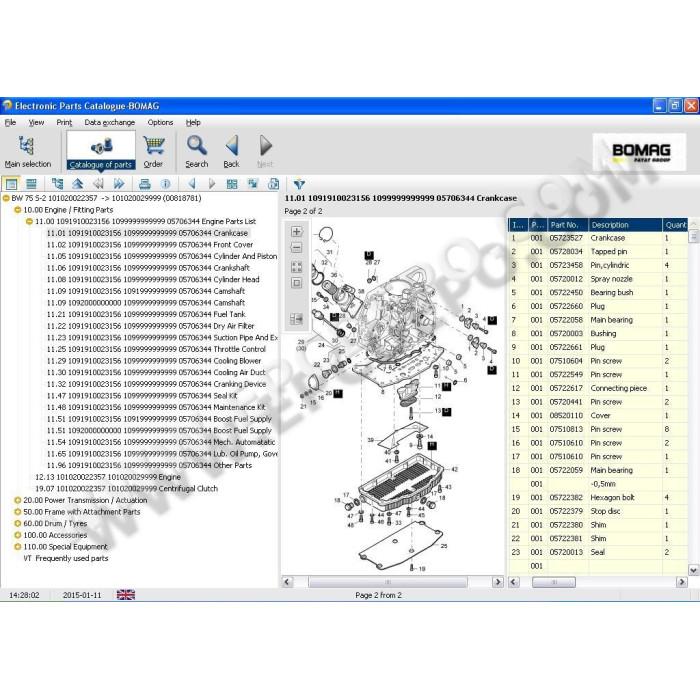The width and height of the screenshot is (700, 700).
Task: Click the fit-to-window four-squares icon
Action: click(x=296, y=267)
